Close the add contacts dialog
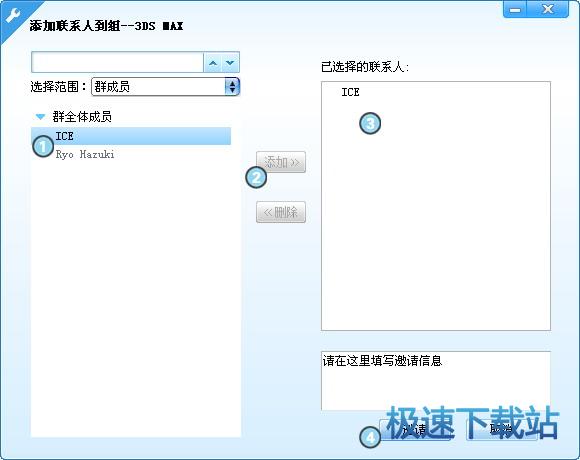Viewport: 580px width, 460px height. point(547,9)
